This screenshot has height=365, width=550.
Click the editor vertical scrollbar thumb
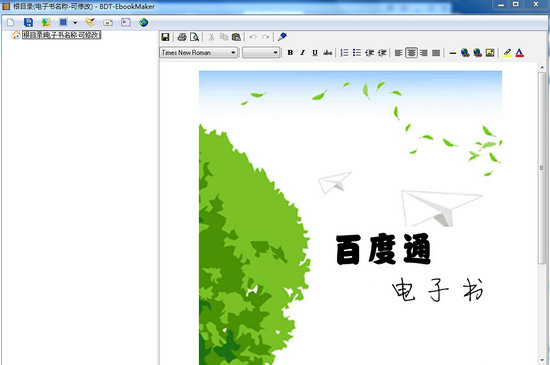coord(542,168)
